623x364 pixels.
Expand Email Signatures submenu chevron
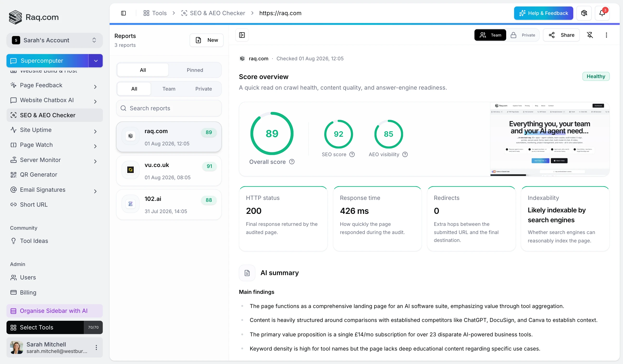tap(95, 191)
